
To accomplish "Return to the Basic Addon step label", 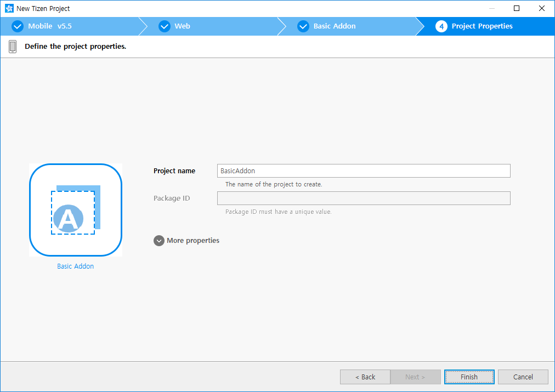I will coord(335,26).
